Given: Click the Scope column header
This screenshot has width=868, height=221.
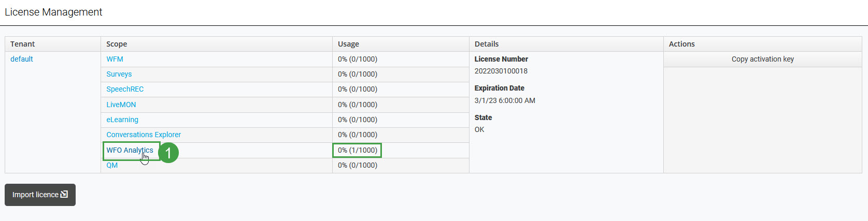Looking at the screenshot, I should point(117,44).
